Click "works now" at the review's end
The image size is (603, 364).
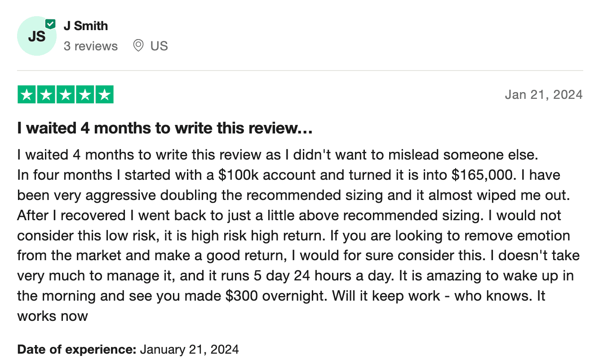point(53,316)
